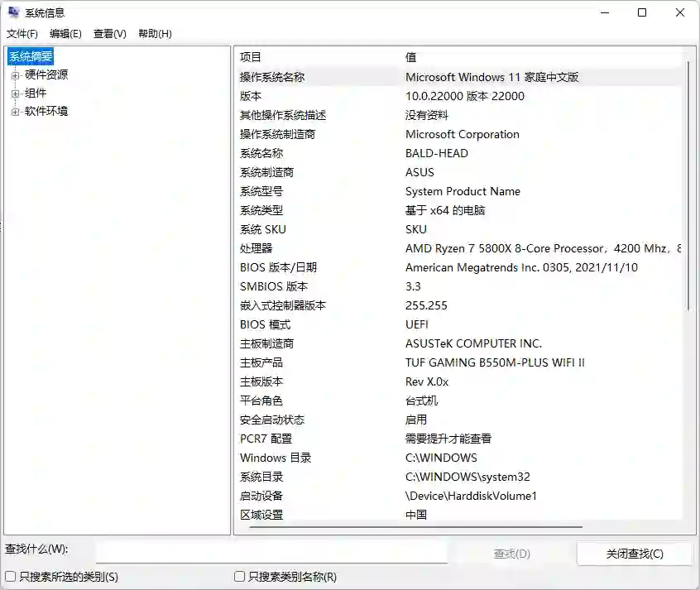This screenshot has width=700, height=590.
Task: Expand the 硬件资源 tree node
Action: [x=15, y=75]
